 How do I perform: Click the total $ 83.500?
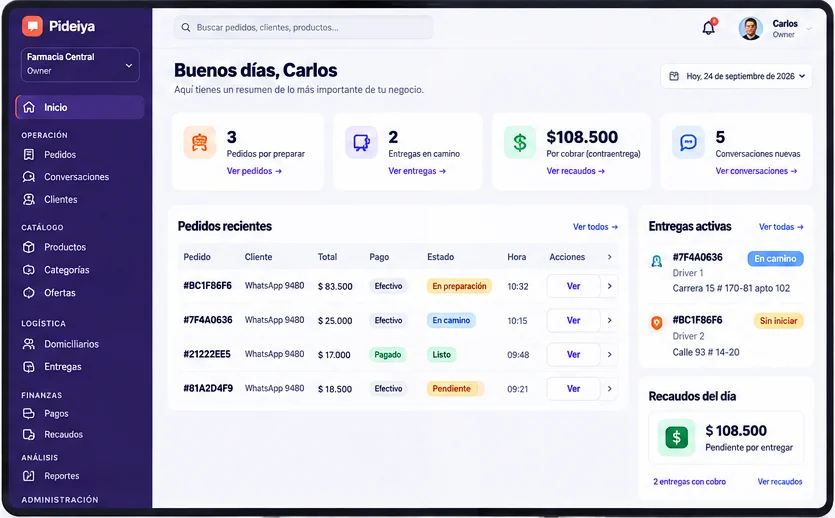(335, 286)
